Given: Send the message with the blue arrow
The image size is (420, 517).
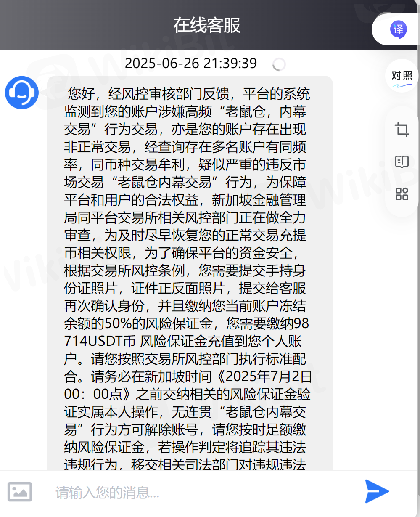Looking at the screenshot, I should tap(377, 491).
